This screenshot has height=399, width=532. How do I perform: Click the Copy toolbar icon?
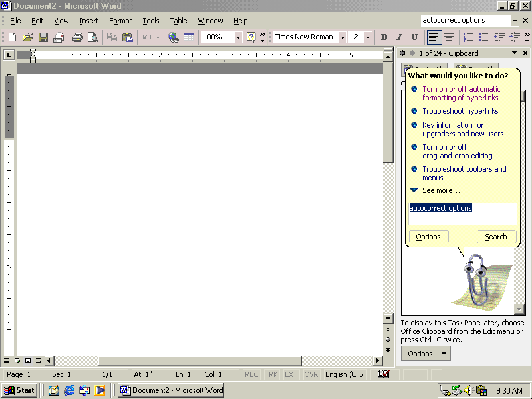click(112, 37)
